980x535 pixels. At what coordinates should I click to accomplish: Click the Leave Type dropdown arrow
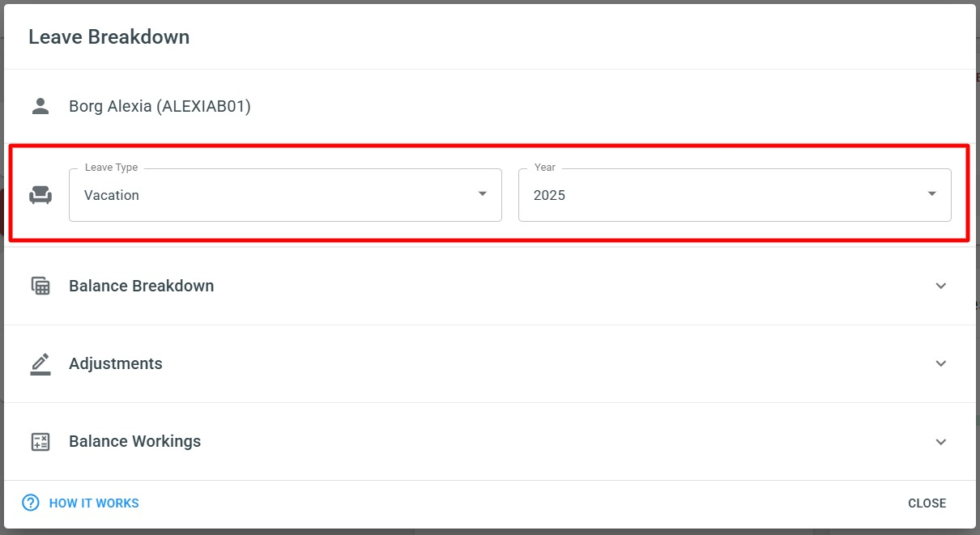click(483, 194)
